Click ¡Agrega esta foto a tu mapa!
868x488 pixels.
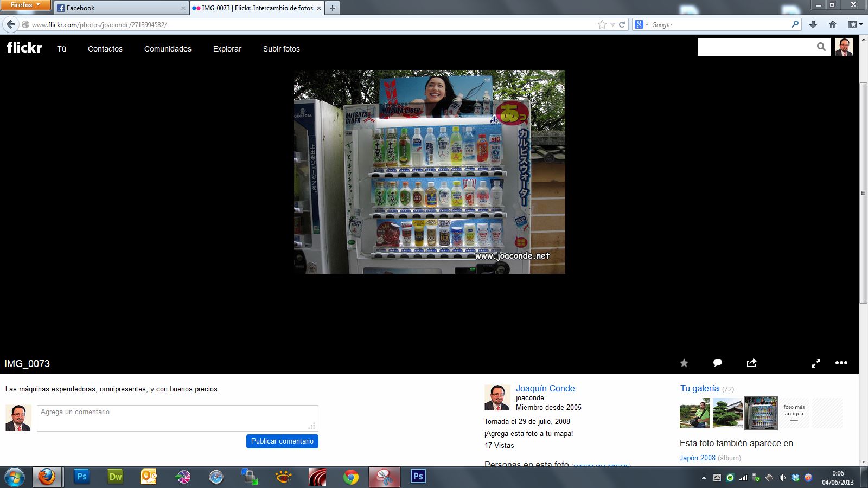[x=529, y=433]
